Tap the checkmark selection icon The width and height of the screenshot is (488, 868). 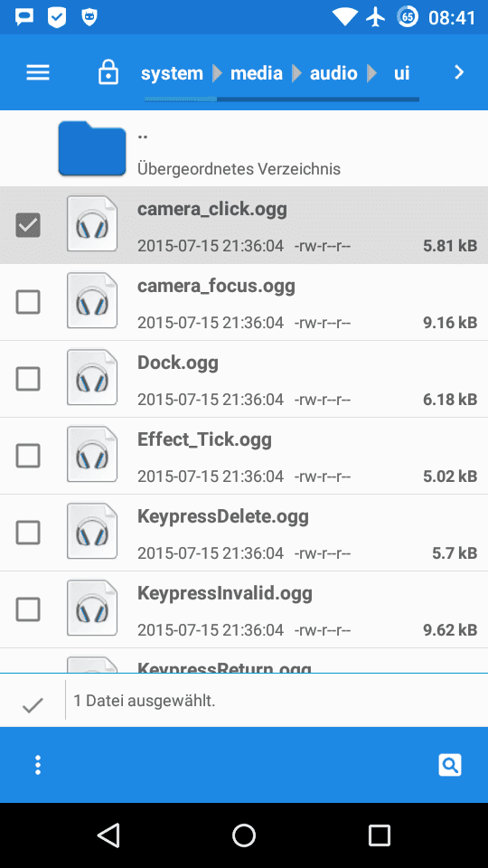pyautogui.click(x=33, y=704)
